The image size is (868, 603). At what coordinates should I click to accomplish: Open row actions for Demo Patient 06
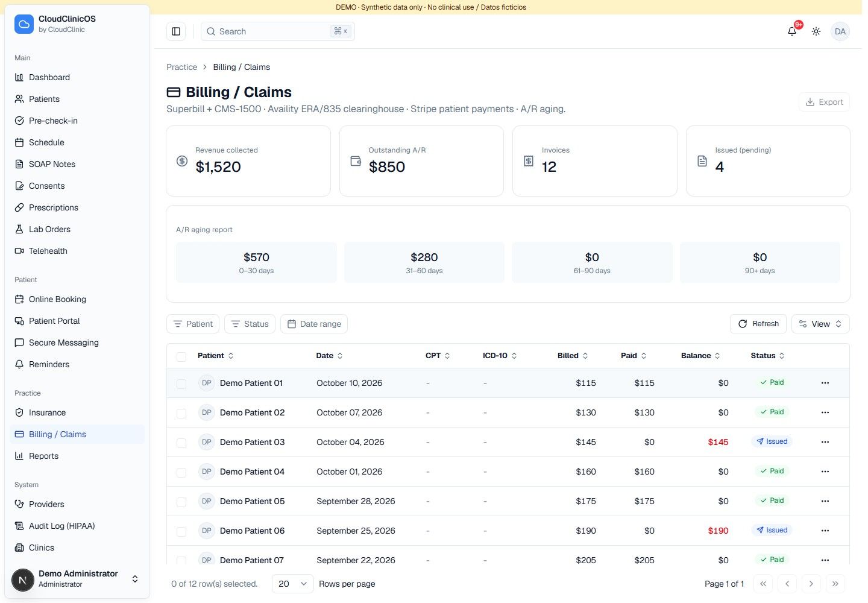pos(825,531)
